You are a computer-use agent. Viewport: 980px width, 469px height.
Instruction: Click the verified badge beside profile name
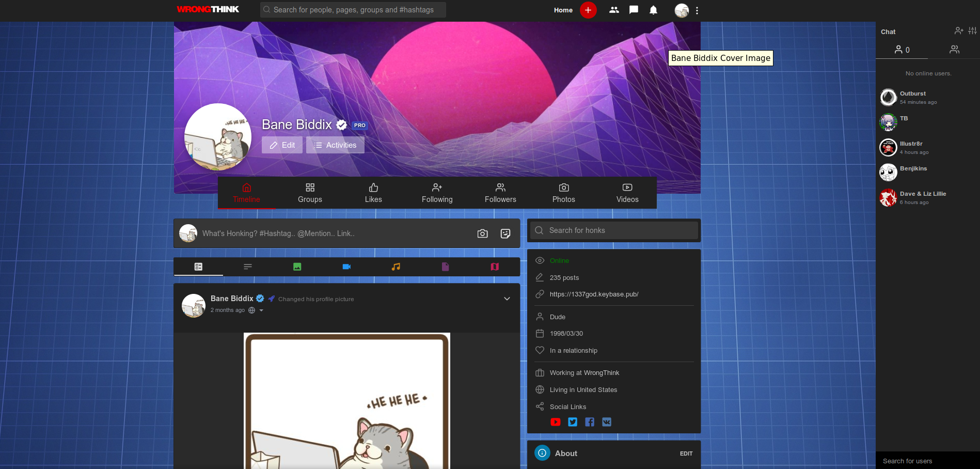tap(341, 124)
